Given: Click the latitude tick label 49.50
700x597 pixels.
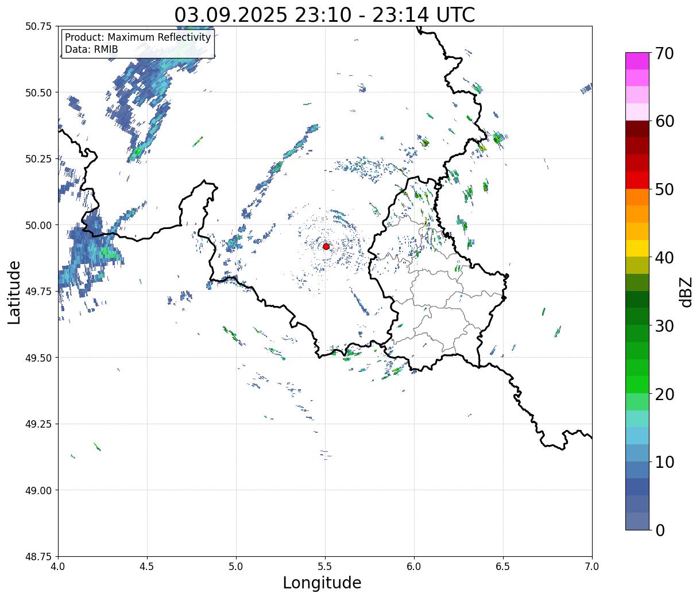Looking at the screenshot, I should point(38,358).
